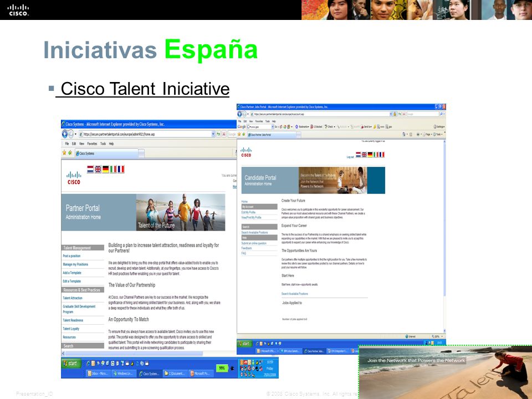Open Home link on Candidate Portal sidebar
532x399 pixels.
244,202
